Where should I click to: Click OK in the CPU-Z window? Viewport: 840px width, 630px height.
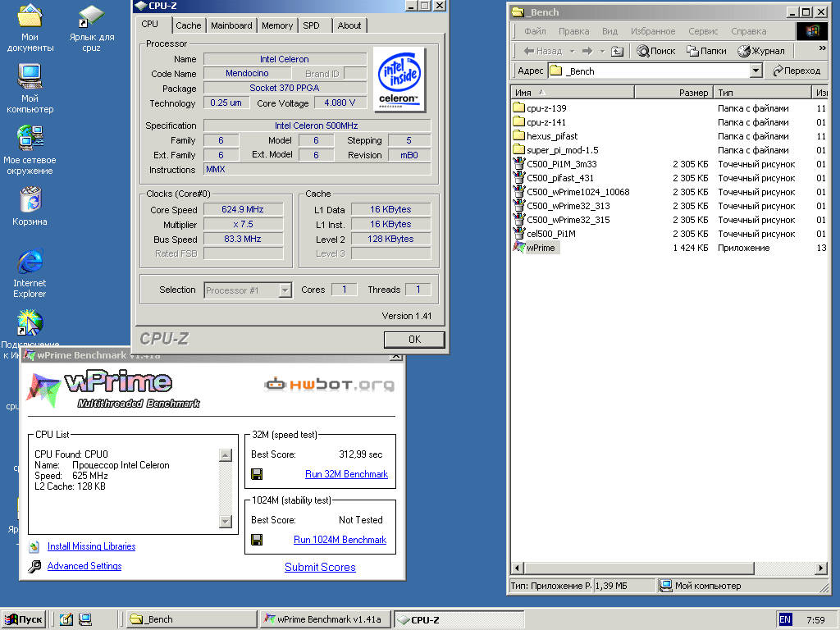pos(414,339)
